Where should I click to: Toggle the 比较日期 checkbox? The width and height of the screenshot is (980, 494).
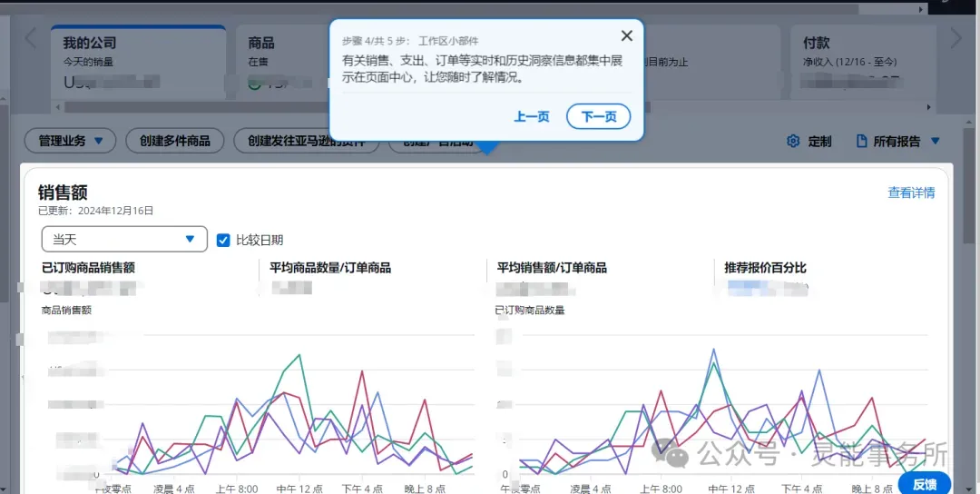point(223,240)
